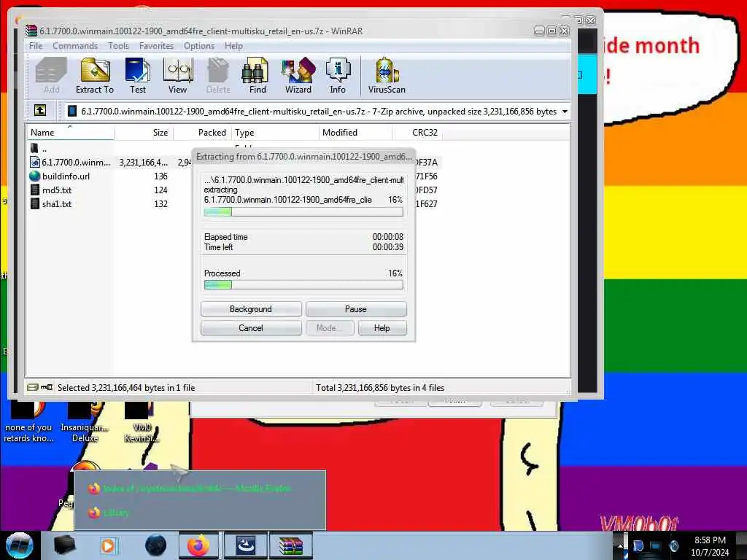Viewport: 747px width, 560px height.
Task: Click size value 132 for sha1.txt
Action: tap(160, 204)
